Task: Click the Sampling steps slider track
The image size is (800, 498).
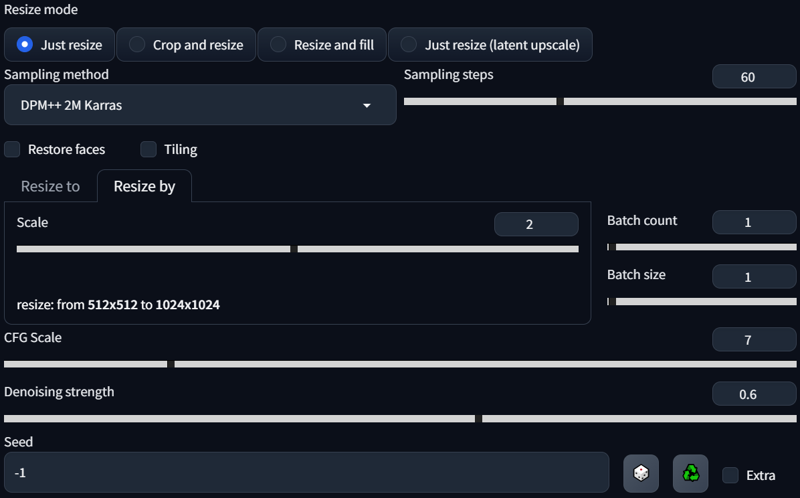Action: [600, 102]
